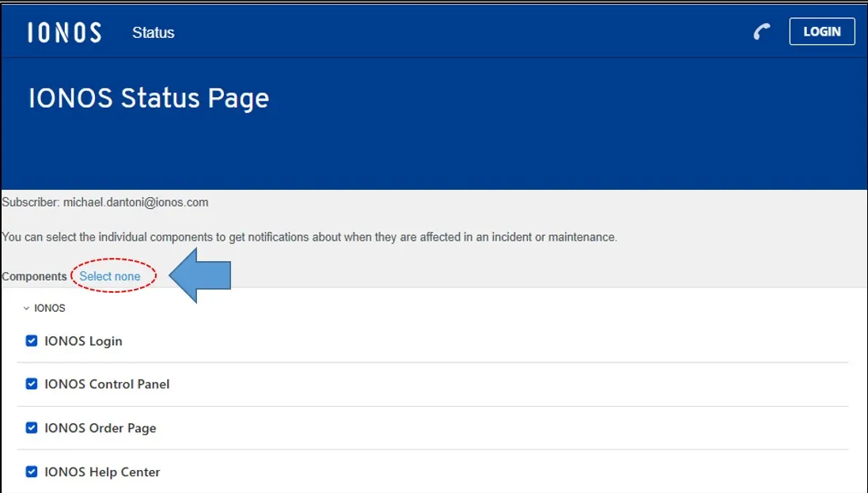Click the Select none link
Image resolution: width=868 pixels, height=493 pixels.
pyautogui.click(x=110, y=276)
